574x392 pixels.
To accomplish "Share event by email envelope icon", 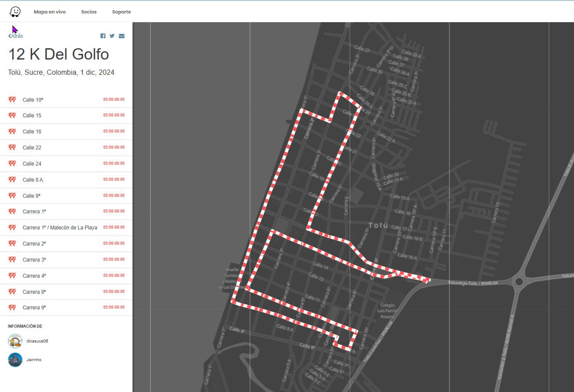I will click(122, 36).
